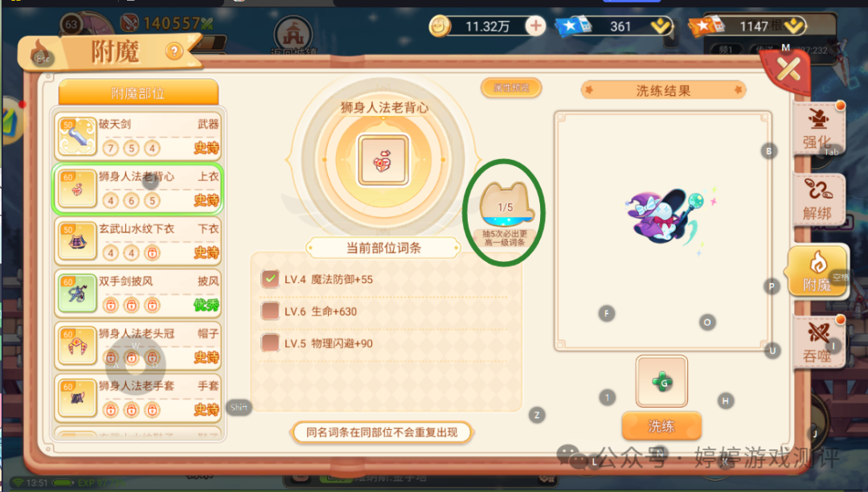
Task: Expand the partially visible bottom equipment entry
Action: tap(138, 433)
